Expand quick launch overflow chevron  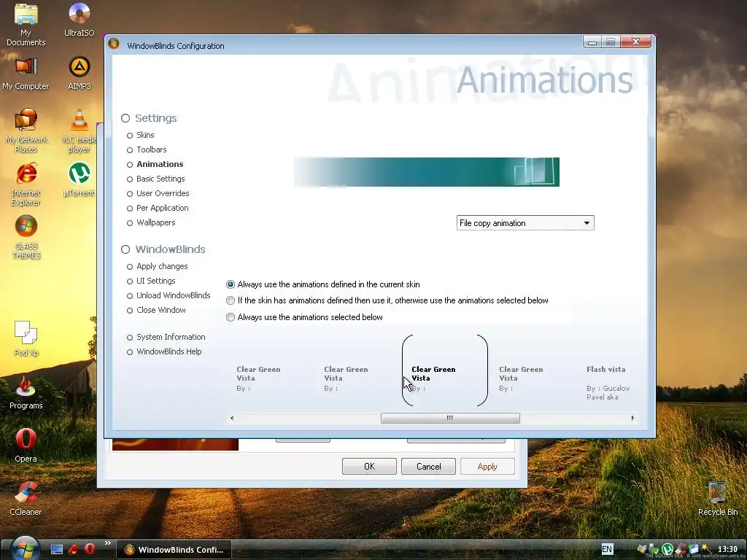pos(108,542)
